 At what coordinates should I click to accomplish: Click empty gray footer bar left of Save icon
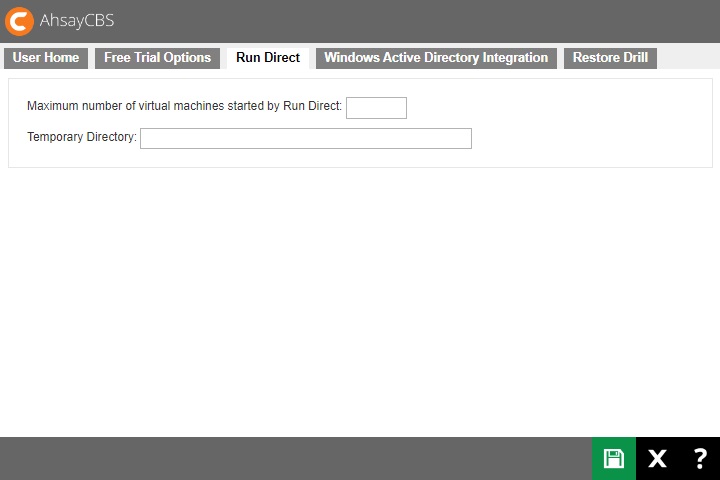click(300, 459)
